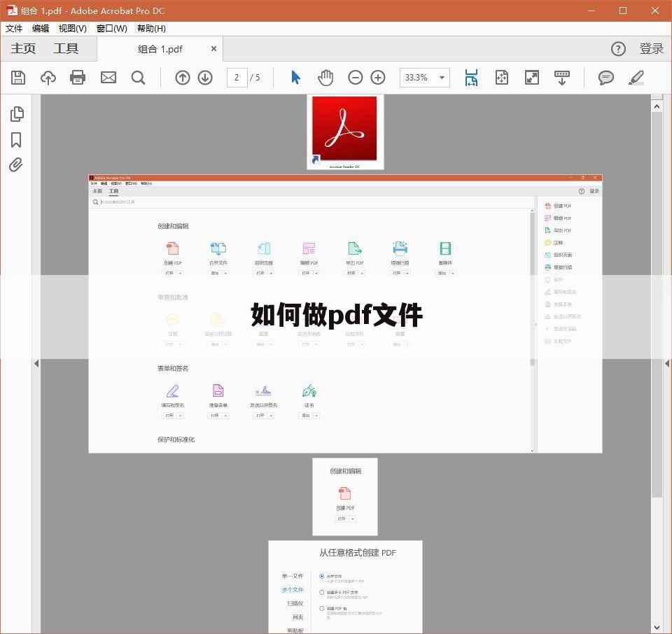Switch to the main 工具 tab

66,48
